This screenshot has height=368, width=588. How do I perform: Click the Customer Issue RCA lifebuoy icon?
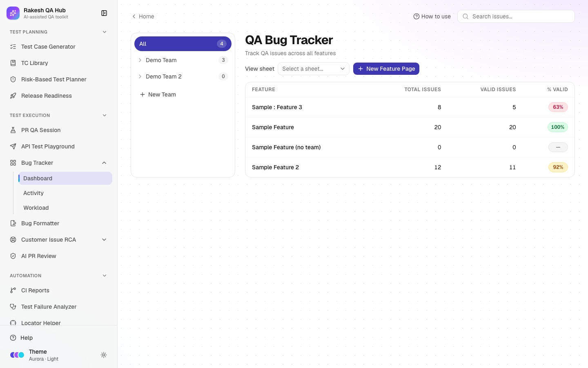pyautogui.click(x=13, y=240)
